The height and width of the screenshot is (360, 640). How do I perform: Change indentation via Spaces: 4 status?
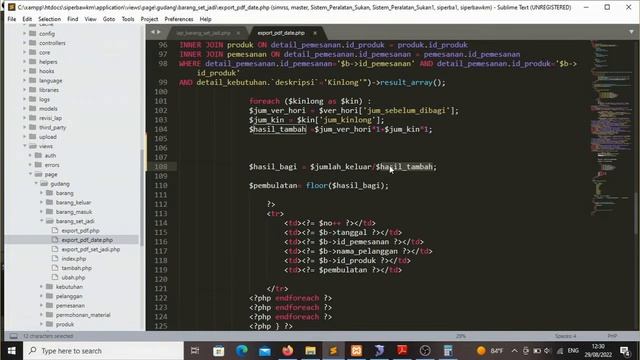(x=565, y=336)
